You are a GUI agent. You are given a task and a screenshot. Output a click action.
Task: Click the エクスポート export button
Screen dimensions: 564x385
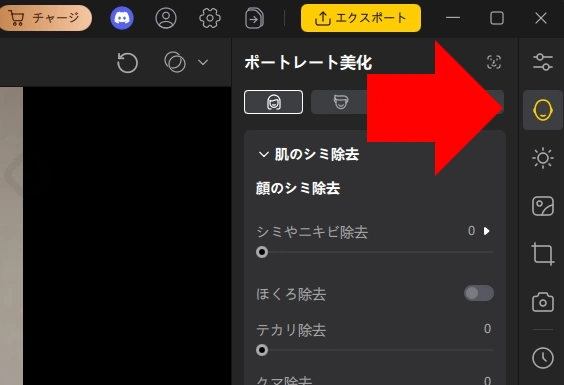click(x=361, y=18)
